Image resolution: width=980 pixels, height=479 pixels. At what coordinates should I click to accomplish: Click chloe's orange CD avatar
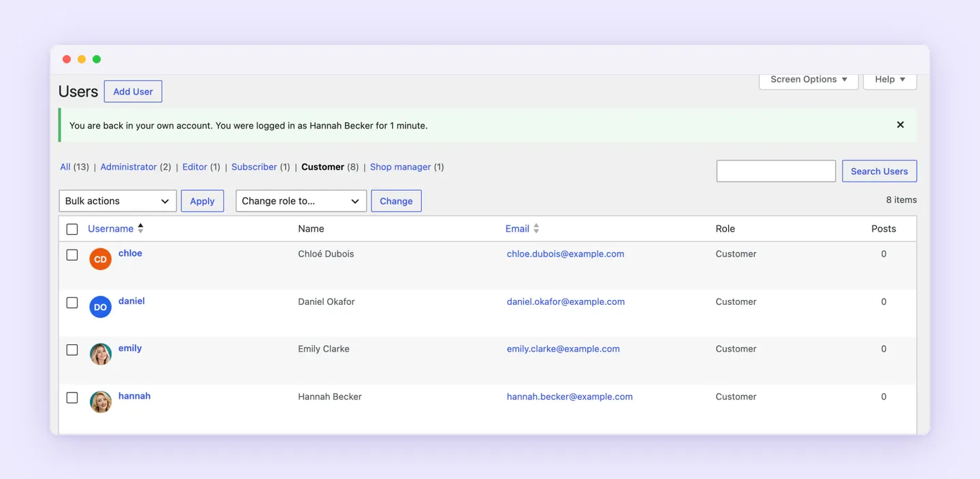click(101, 259)
